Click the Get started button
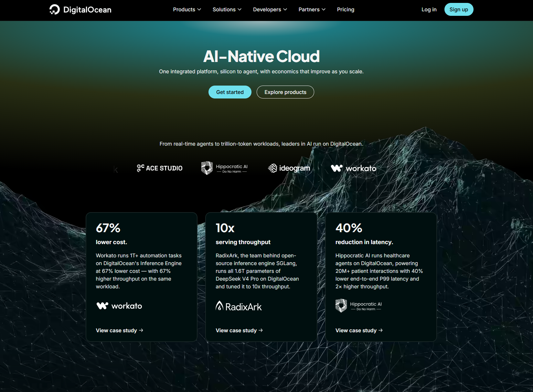Image resolution: width=533 pixels, height=392 pixels. [x=230, y=92]
